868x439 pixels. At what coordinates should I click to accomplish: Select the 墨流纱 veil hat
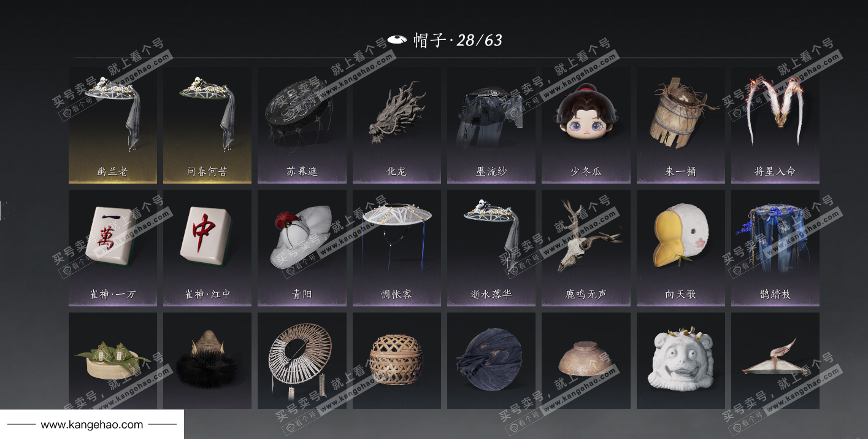pos(491,125)
